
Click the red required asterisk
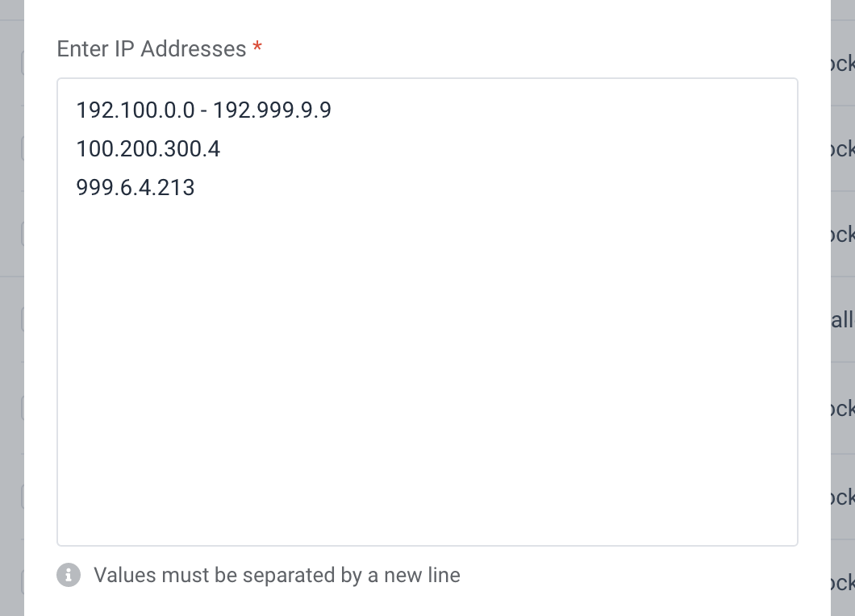click(x=257, y=47)
